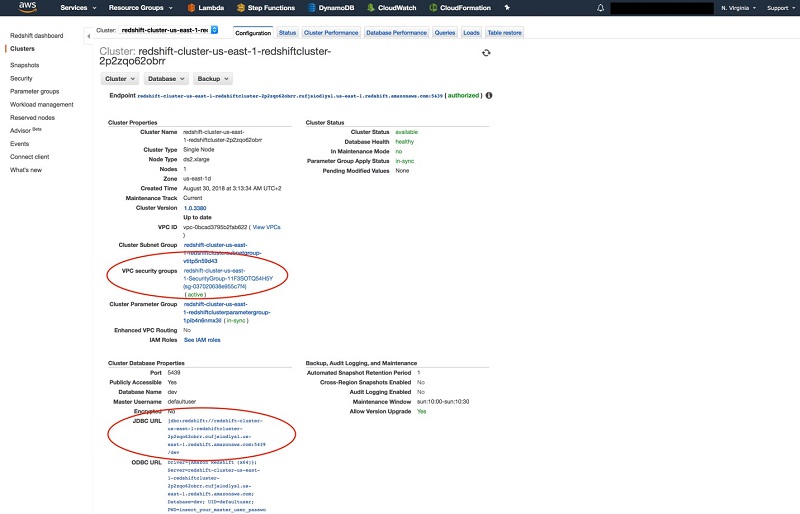The height and width of the screenshot is (514, 800).
Task: Open the VPC security group link
Action: (x=228, y=279)
